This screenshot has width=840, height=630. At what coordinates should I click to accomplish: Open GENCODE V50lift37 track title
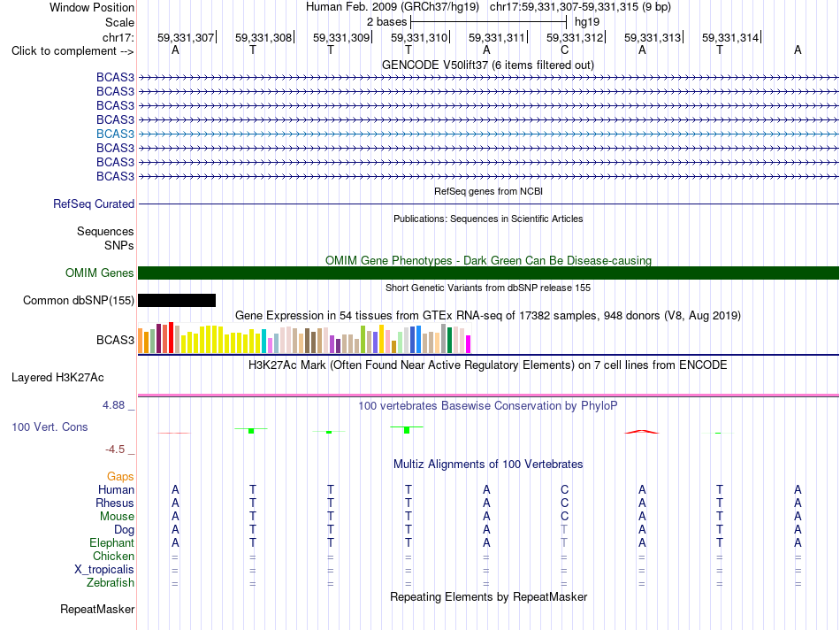pyautogui.click(x=488, y=65)
